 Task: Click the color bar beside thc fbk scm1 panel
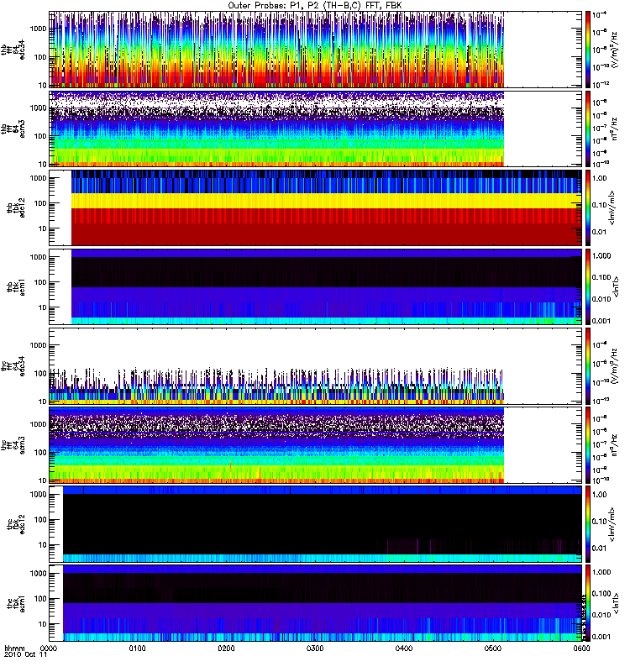588,603
